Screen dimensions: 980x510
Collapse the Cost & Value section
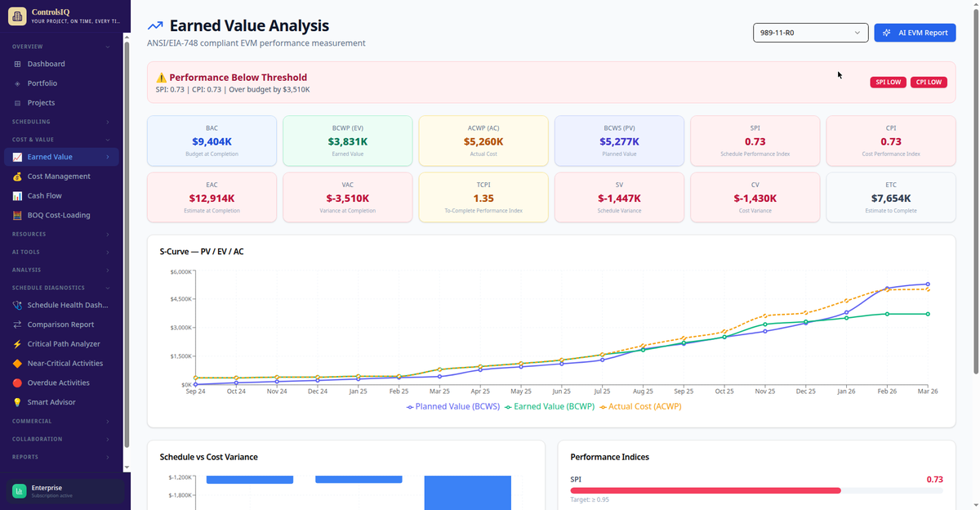coord(61,140)
